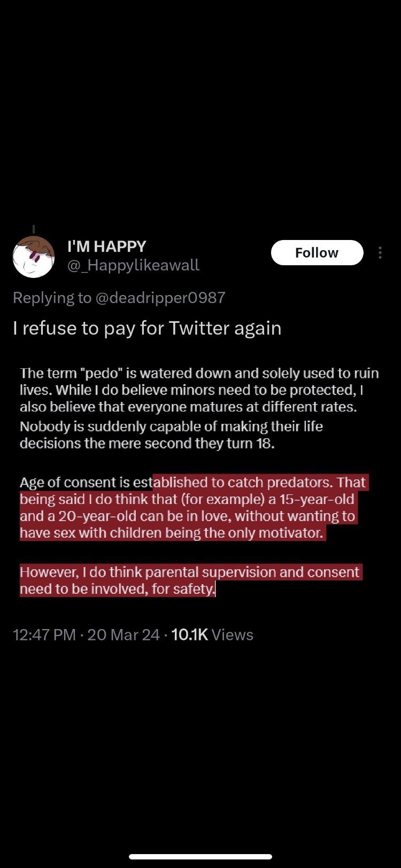Open the three-dot more options menu
This screenshot has width=401, height=868.
pos(380,253)
